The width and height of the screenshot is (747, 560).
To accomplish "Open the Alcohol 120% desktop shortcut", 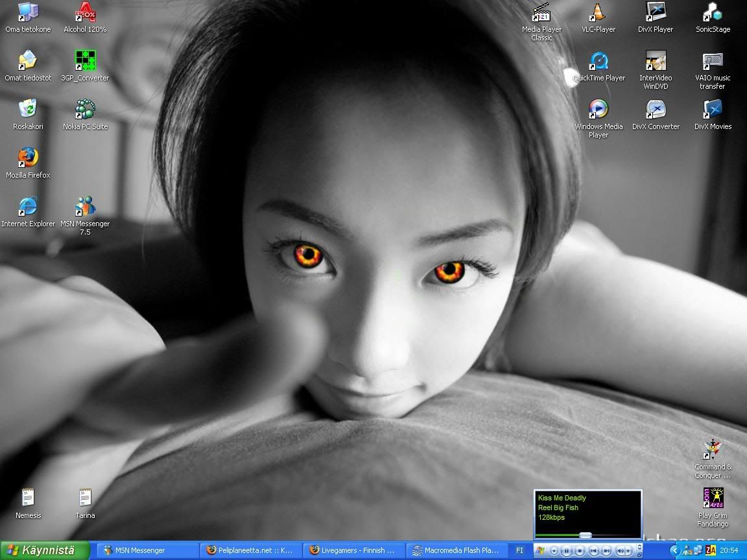I will [85, 13].
